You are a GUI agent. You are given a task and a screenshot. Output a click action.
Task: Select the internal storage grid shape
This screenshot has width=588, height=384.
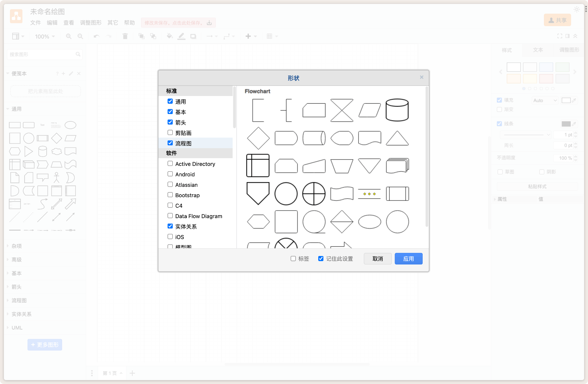point(258,166)
